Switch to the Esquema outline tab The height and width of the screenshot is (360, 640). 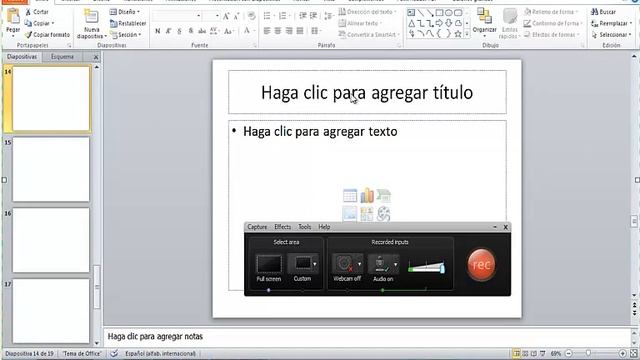(x=62, y=57)
